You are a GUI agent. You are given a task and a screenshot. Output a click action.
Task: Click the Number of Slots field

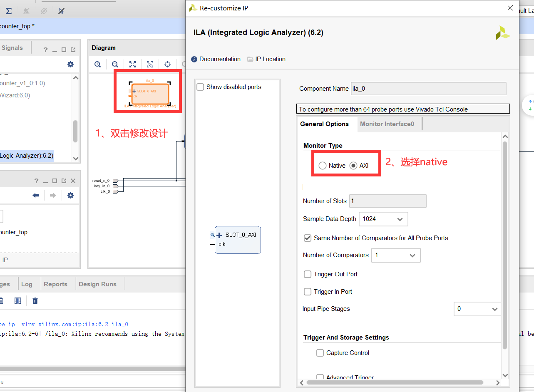pos(387,201)
